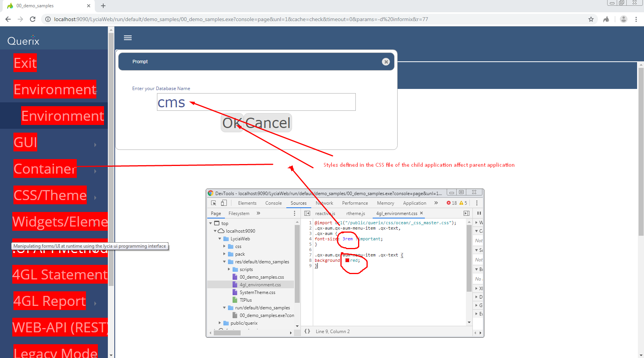
Task: Close the 4gl_environment.css editor tab
Action: (421, 213)
